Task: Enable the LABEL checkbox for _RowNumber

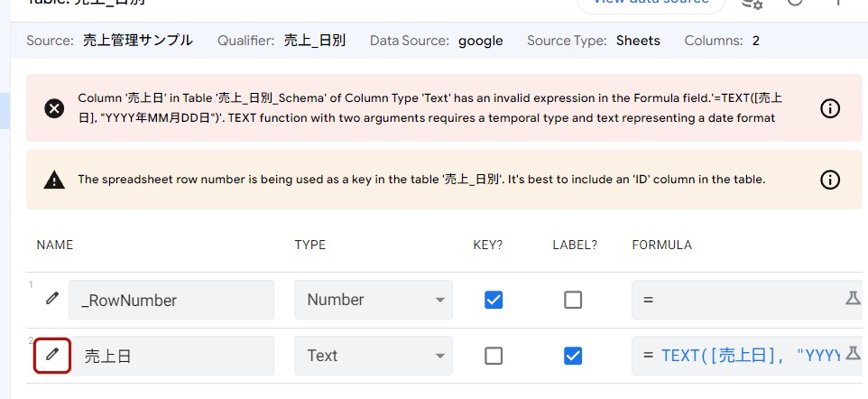Action: 573,300
